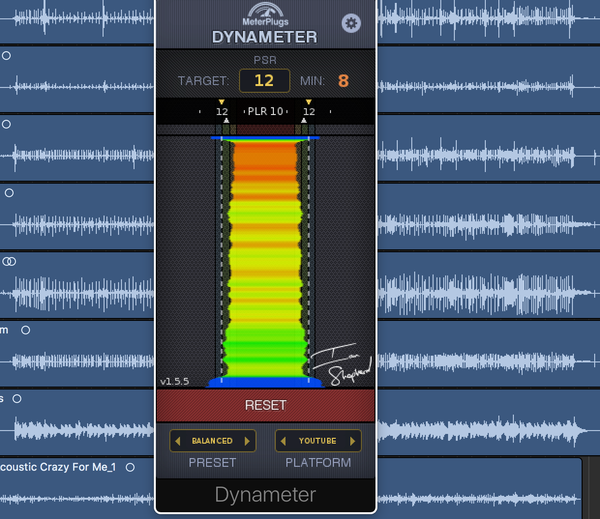Click the PLR 10 readout
This screenshot has width=600, height=519.
265,112
